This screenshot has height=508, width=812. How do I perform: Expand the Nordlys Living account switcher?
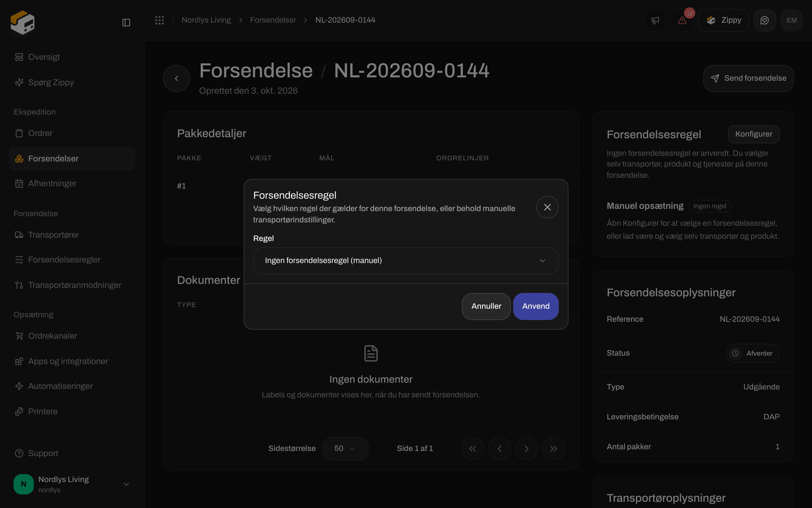(72, 484)
